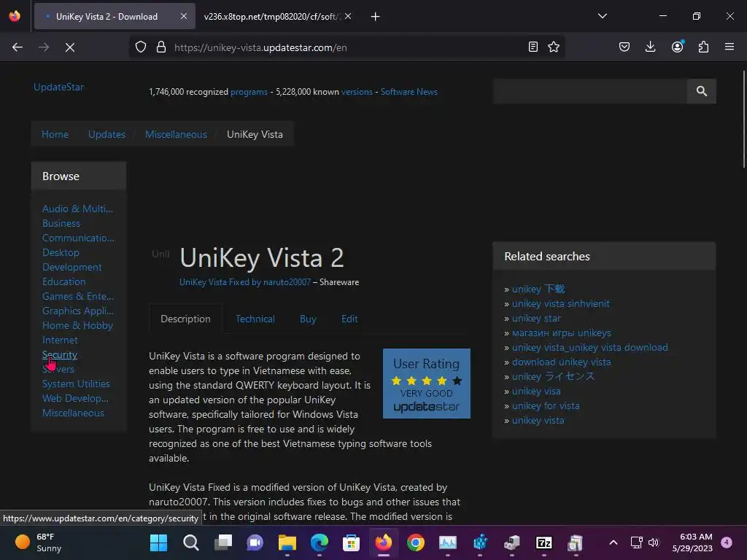This screenshot has width=747, height=560.
Task: List all tabs dropdown arrow
Action: point(602,16)
